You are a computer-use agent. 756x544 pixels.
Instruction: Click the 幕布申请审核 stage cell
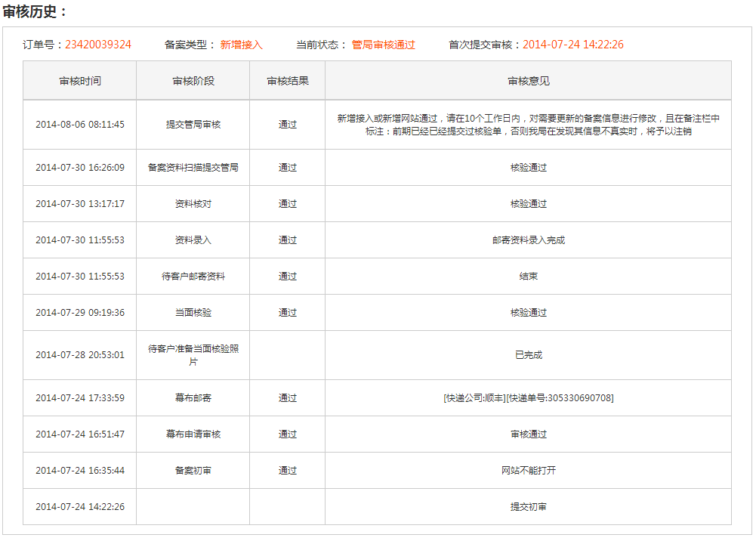(193, 434)
